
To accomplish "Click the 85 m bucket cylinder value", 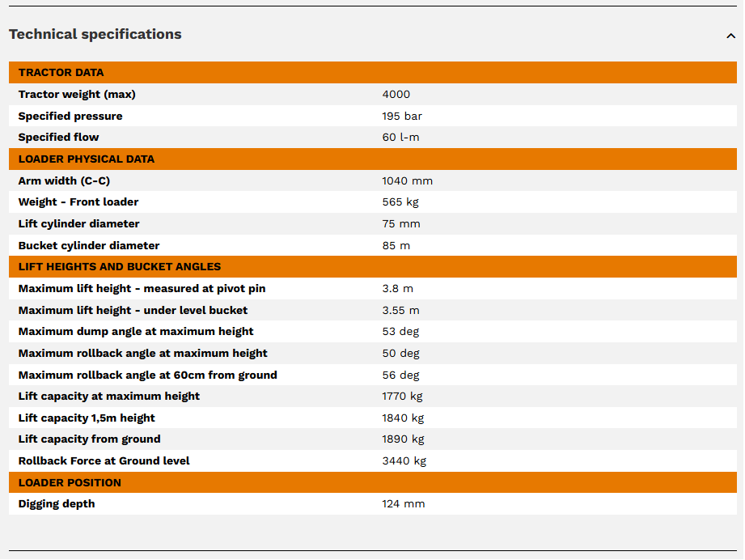I will 396,246.
